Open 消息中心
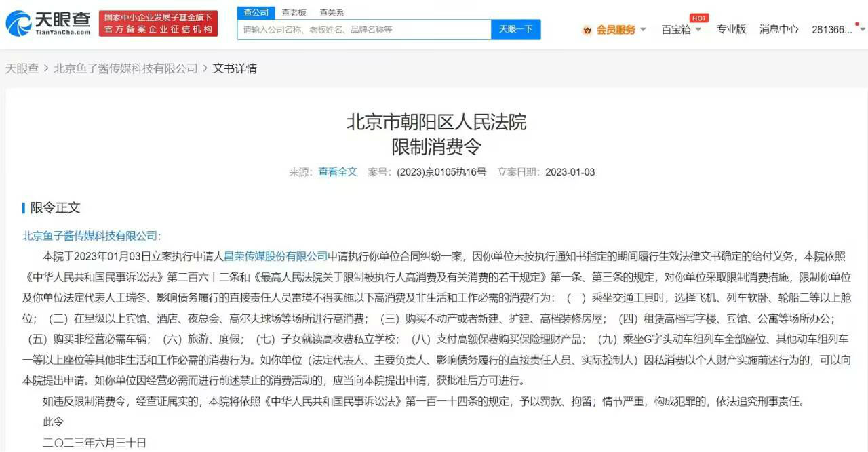Viewport: 868px width, 452px height. [x=779, y=29]
